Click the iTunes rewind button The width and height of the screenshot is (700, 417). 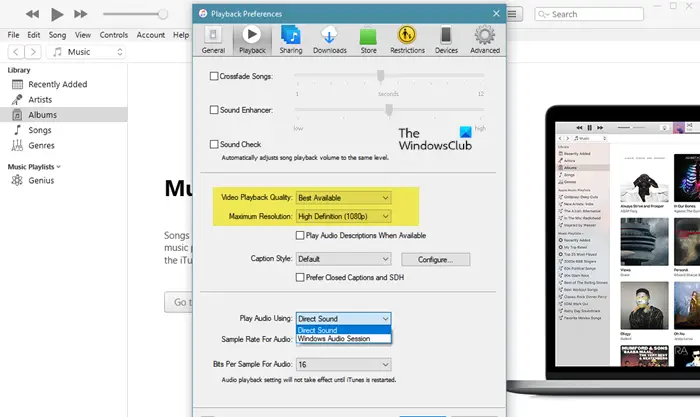coord(32,14)
